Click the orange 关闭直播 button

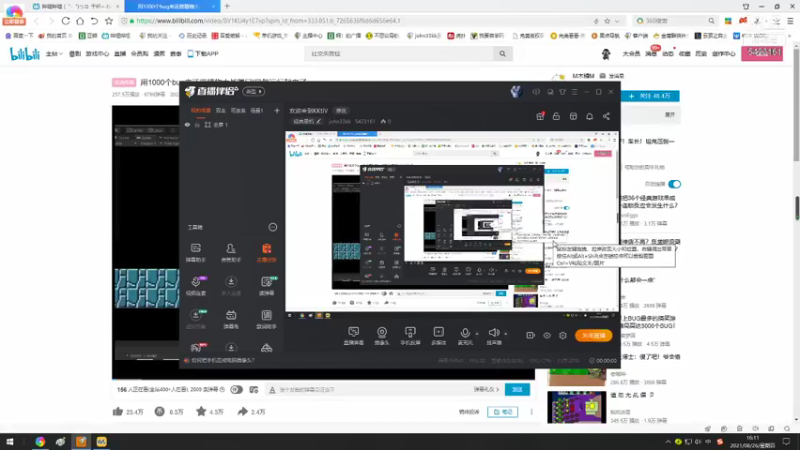593,335
